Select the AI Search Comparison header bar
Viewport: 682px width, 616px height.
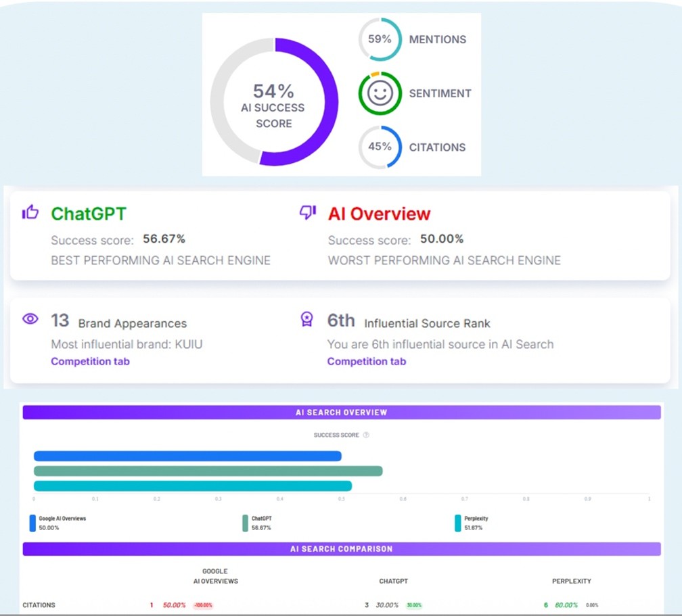pos(341,548)
